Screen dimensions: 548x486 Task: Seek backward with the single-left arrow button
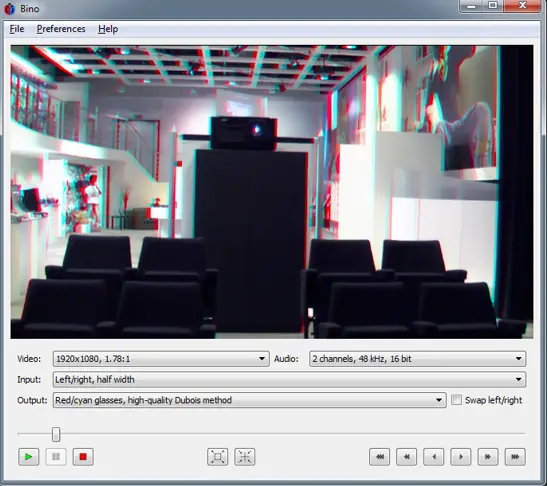pyautogui.click(x=434, y=457)
